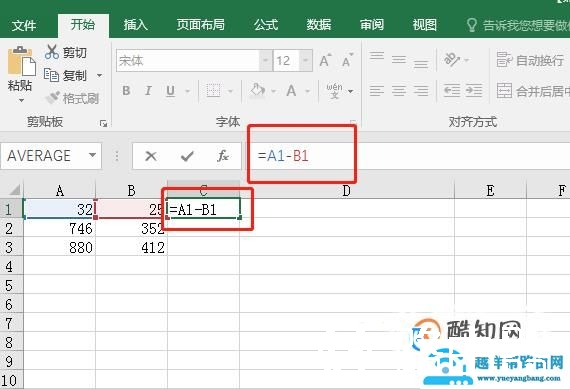Screen dimensions: 570x389
Task: Cancel formula entry with X
Action: (150, 156)
